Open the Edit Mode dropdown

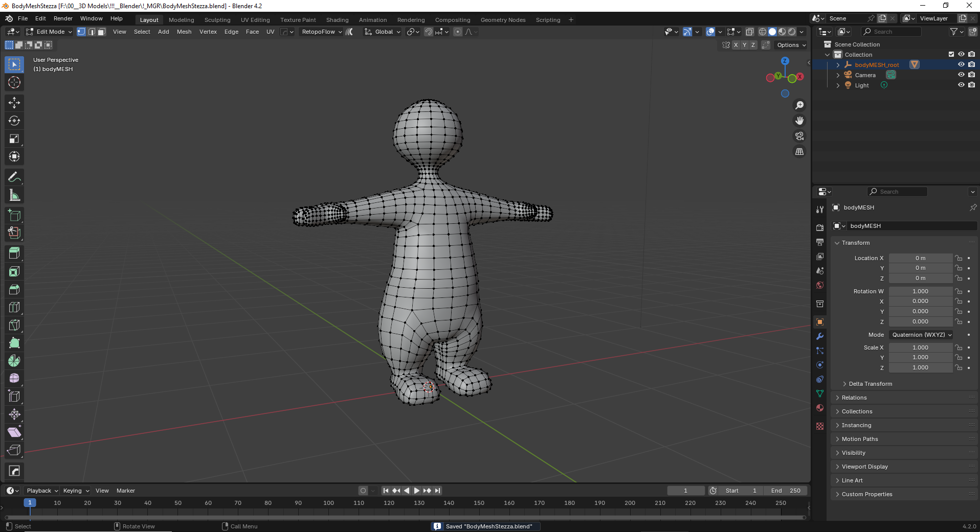coord(50,32)
